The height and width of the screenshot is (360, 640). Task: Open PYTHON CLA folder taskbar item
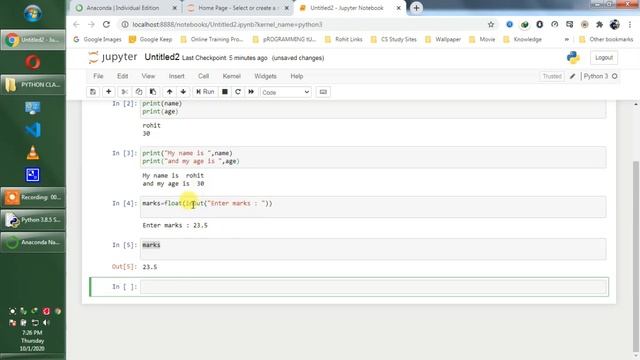[x=33, y=85]
